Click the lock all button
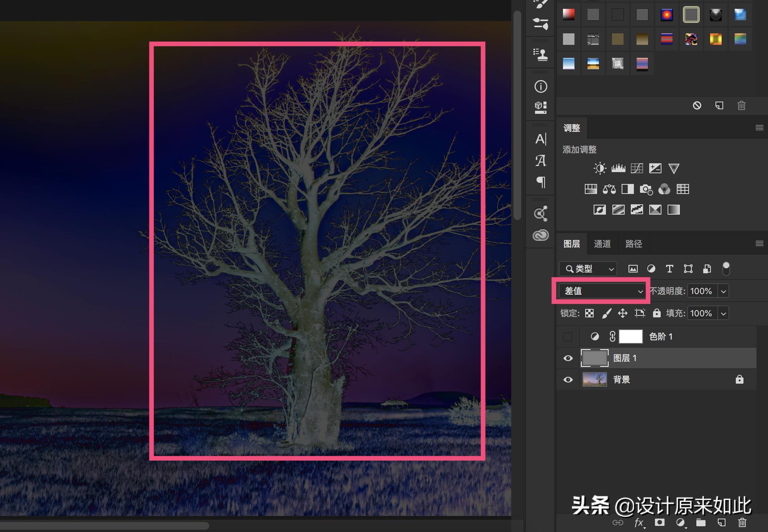The image size is (768, 532). (x=656, y=313)
